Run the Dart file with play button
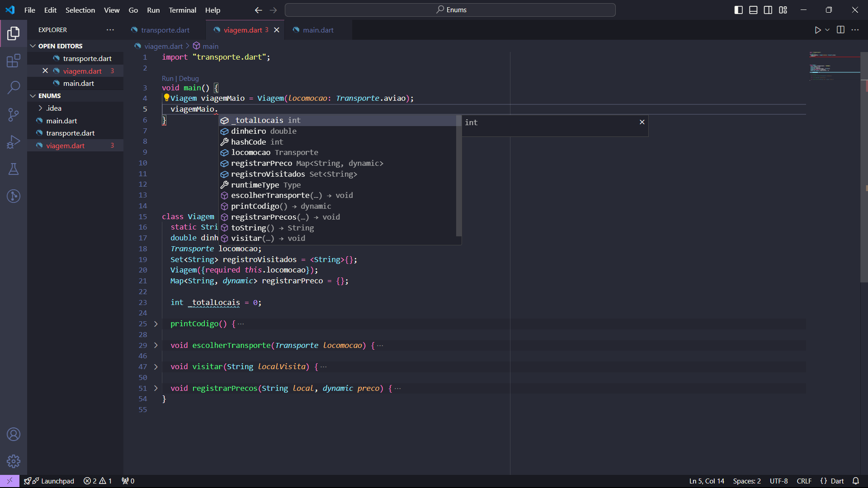Image resolution: width=868 pixels, height=488 pixels. tap(817, 30)
